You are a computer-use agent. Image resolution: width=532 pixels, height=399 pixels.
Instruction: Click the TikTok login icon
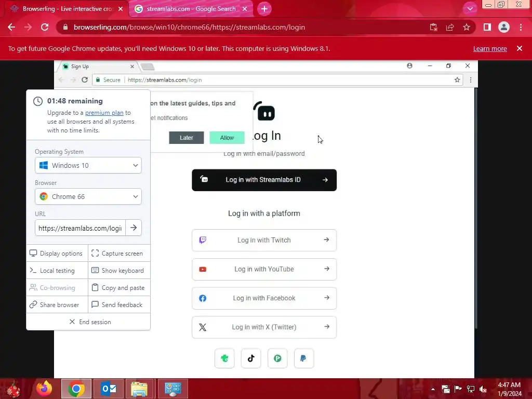(251, 358)
